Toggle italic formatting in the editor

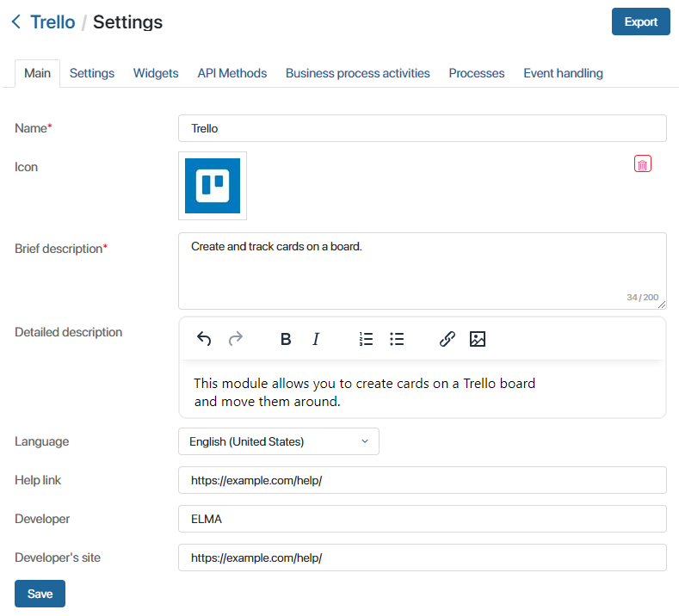316,339
